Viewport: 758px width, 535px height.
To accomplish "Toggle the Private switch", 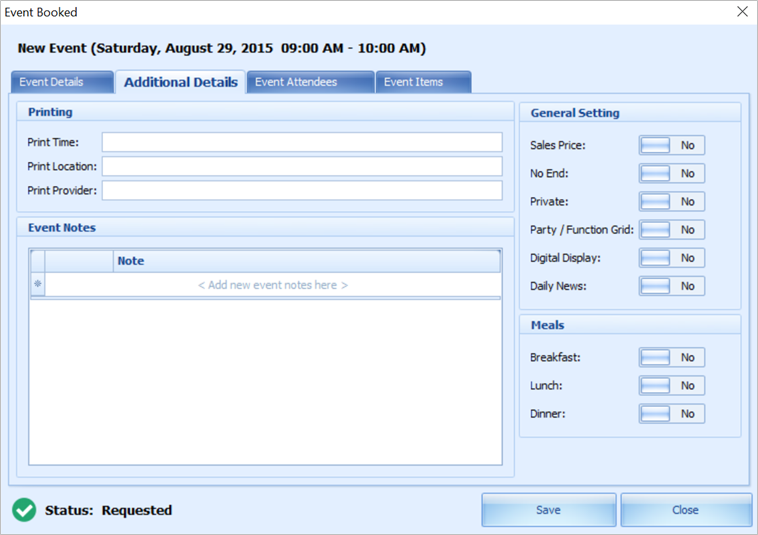I will point(671,202).
